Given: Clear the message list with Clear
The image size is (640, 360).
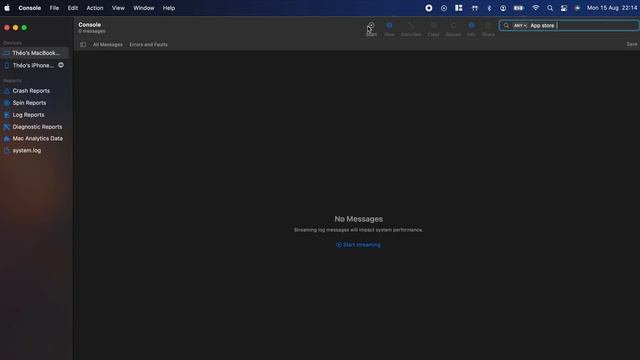Looking at the screenshot, I should [x=433, y=29].
